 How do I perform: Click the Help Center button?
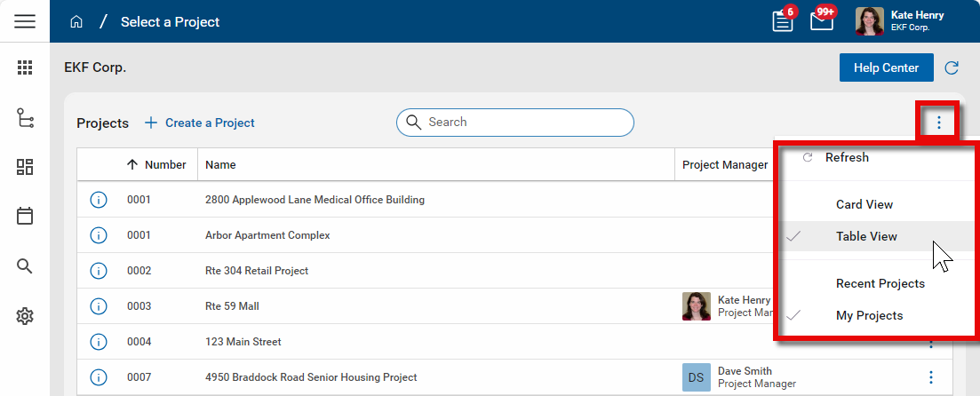[886, 68]
